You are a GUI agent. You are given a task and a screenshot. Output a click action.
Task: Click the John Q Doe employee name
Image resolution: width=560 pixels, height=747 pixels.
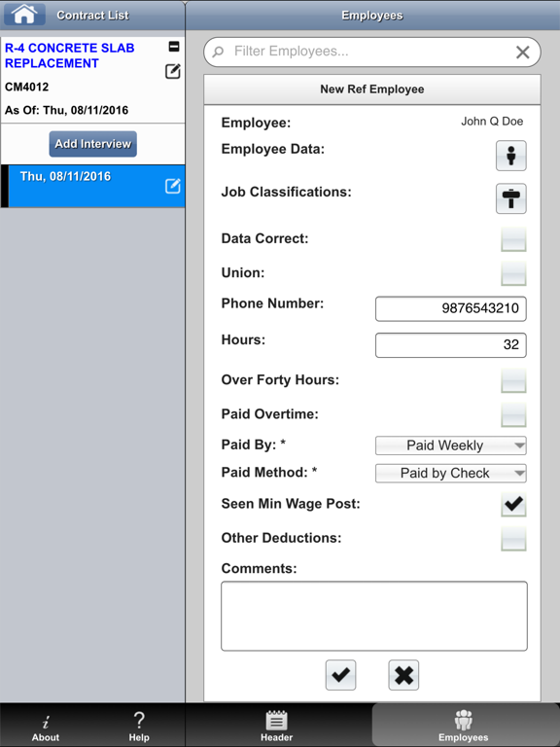coord(492,122)
